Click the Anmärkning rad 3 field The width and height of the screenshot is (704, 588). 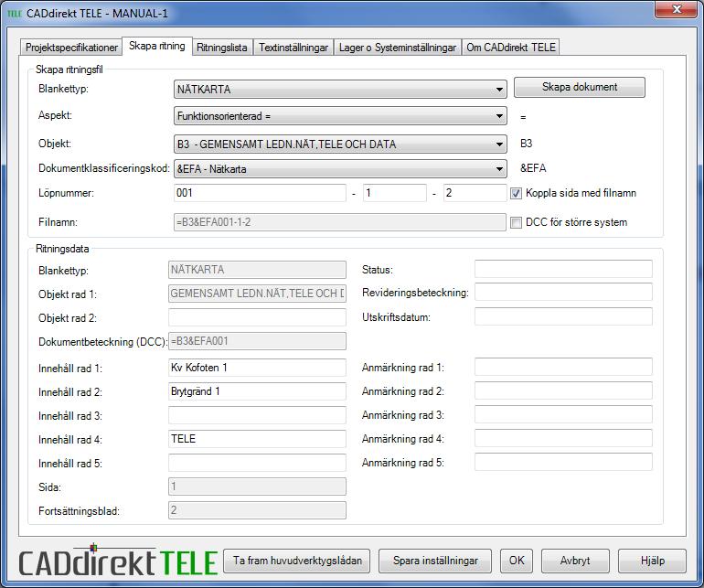[563, 414]
